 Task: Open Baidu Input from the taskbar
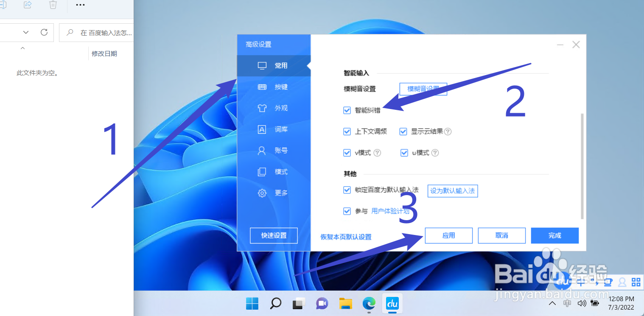pyautogui.click(x=392, y=304)
